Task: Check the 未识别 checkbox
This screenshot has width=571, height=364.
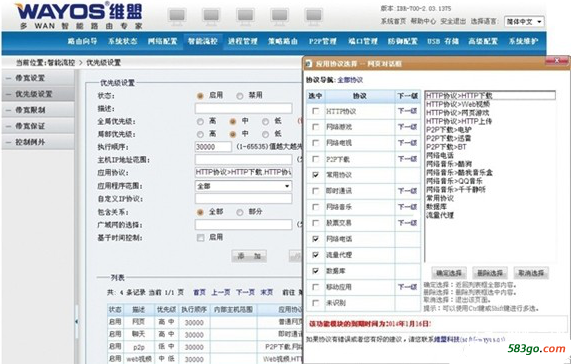Action: pos(315,303)
